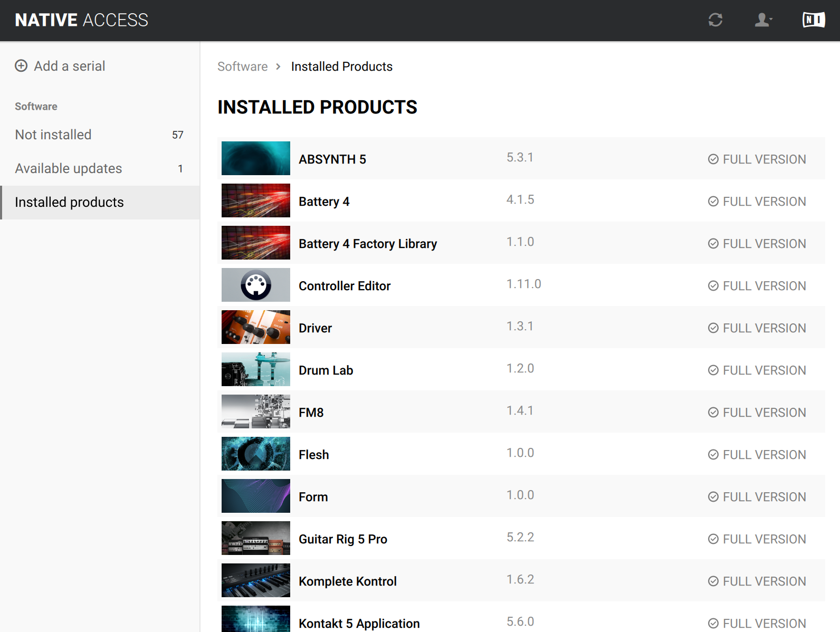Click the Drum Lab full version checkmark icon

(713, 370)
